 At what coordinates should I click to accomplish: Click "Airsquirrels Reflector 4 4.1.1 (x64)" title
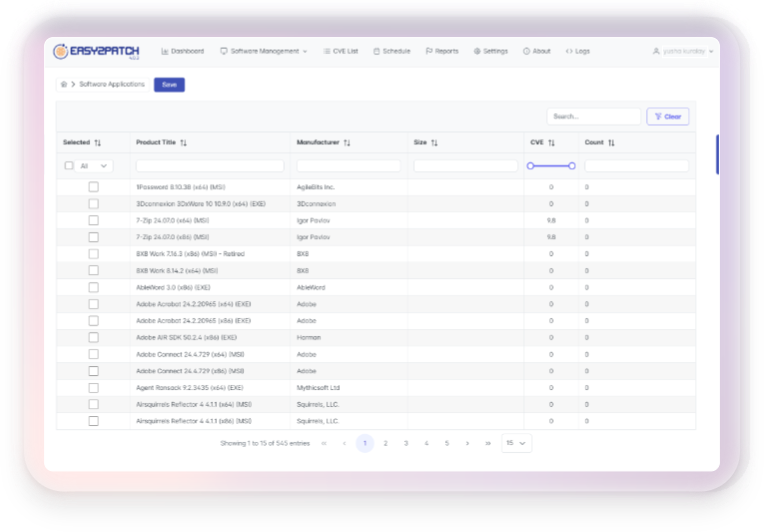pos(194,404)
